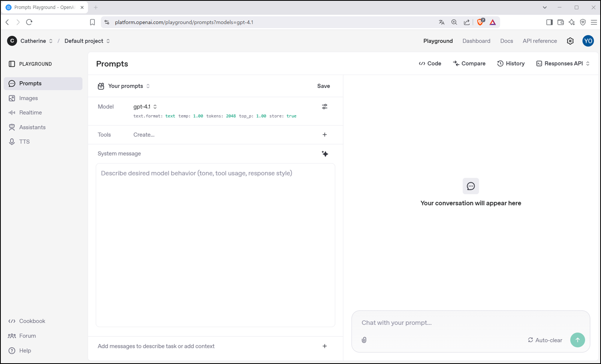Open the gpt-4.1 model dropdown
This screenshot has height=364, width=601.
pos(145,107)
